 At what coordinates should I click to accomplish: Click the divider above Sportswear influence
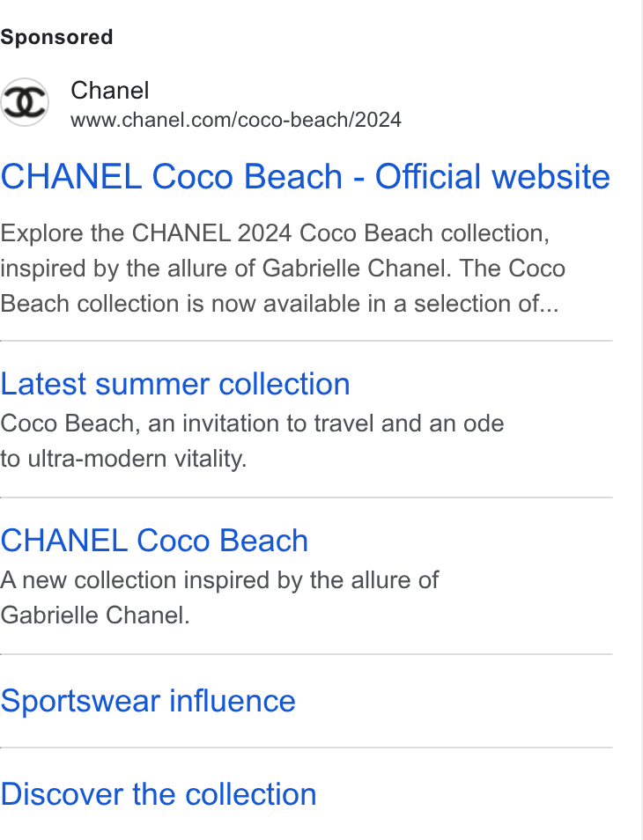(x=306, y=654)
